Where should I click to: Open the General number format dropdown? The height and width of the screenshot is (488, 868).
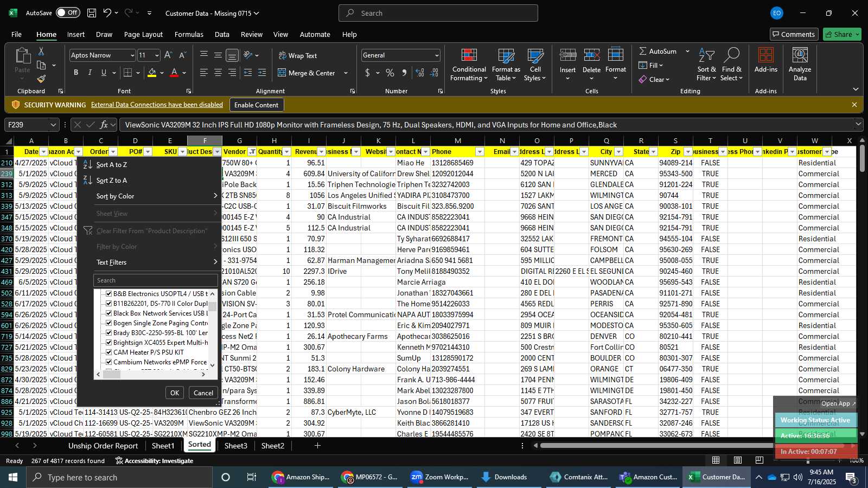[436, 55]
